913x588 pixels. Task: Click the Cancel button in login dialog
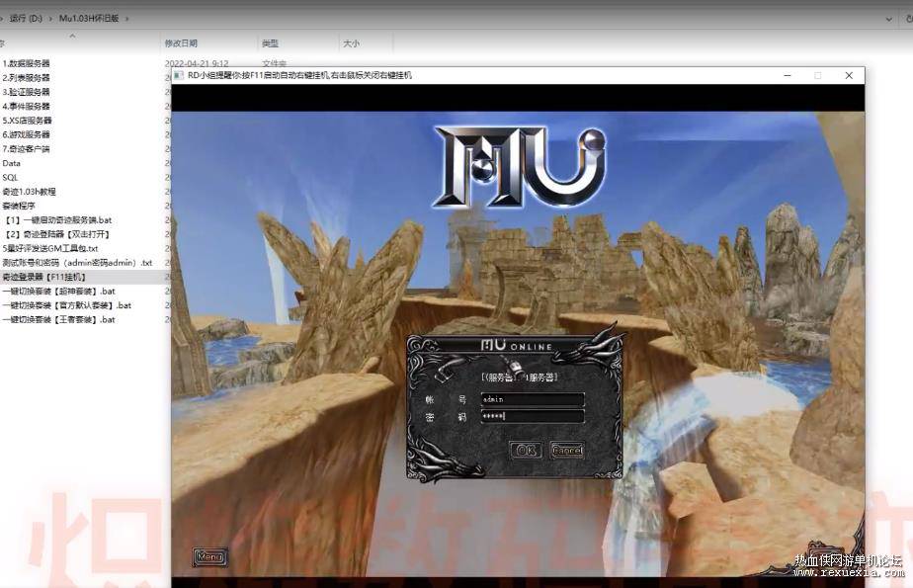pyautogui.click(x=567, y=450)
